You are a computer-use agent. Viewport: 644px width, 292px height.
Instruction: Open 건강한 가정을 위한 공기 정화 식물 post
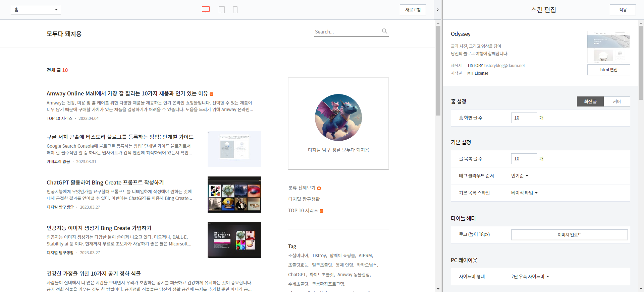94,274
